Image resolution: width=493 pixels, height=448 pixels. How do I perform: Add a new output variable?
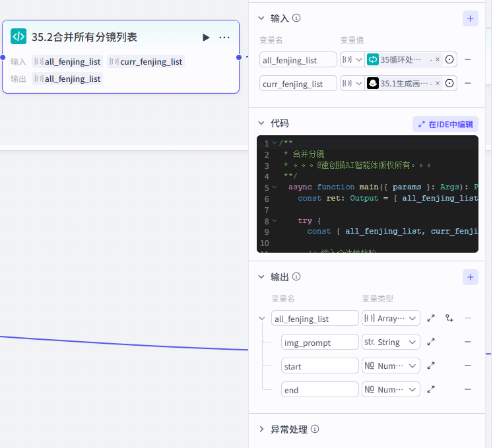(x=470, y=277)
